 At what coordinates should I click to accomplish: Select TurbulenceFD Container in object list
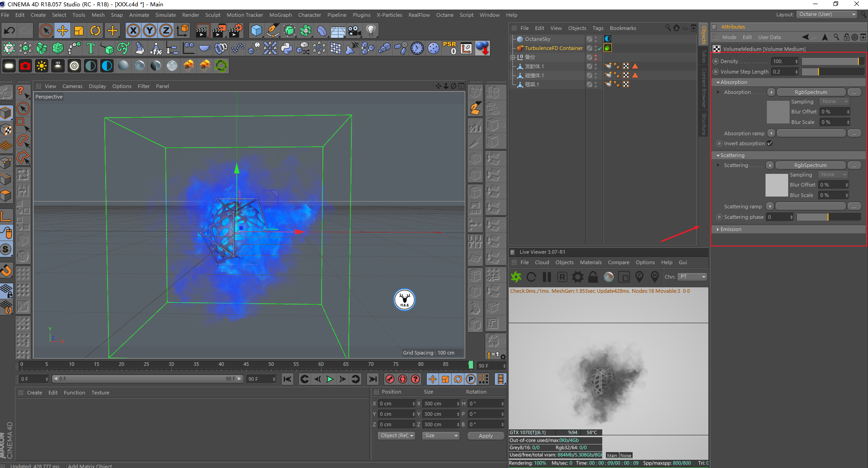pos(553,48)
